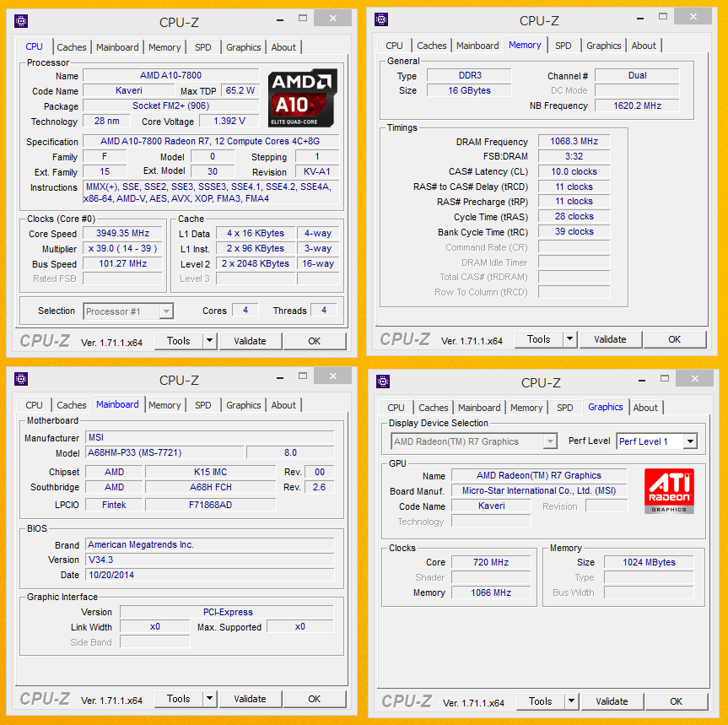Open About tab in the Graphics window

click(645, 408)
